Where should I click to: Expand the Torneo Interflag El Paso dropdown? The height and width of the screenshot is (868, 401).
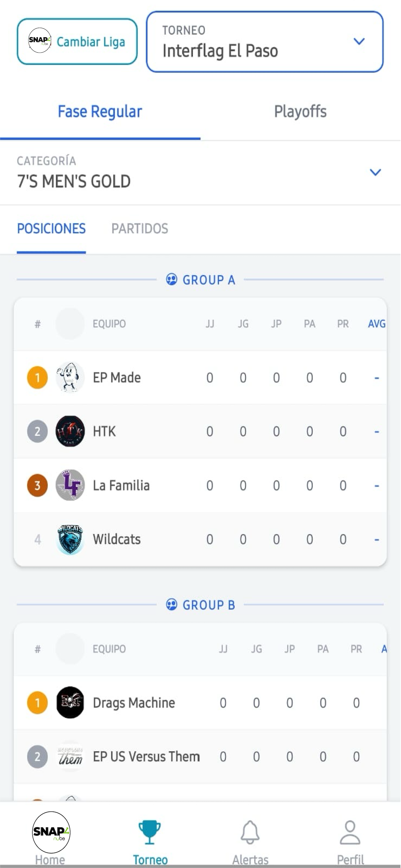265,42
